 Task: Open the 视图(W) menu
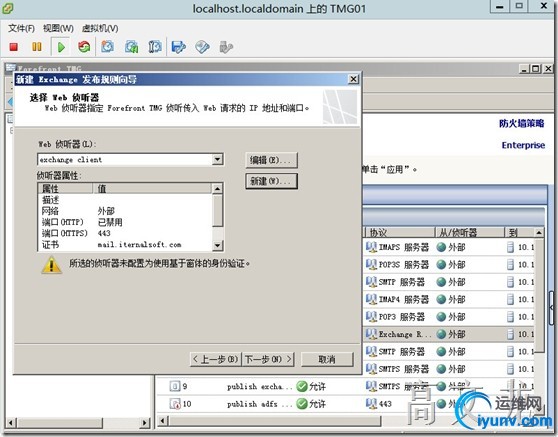click(x=58, y=28)
